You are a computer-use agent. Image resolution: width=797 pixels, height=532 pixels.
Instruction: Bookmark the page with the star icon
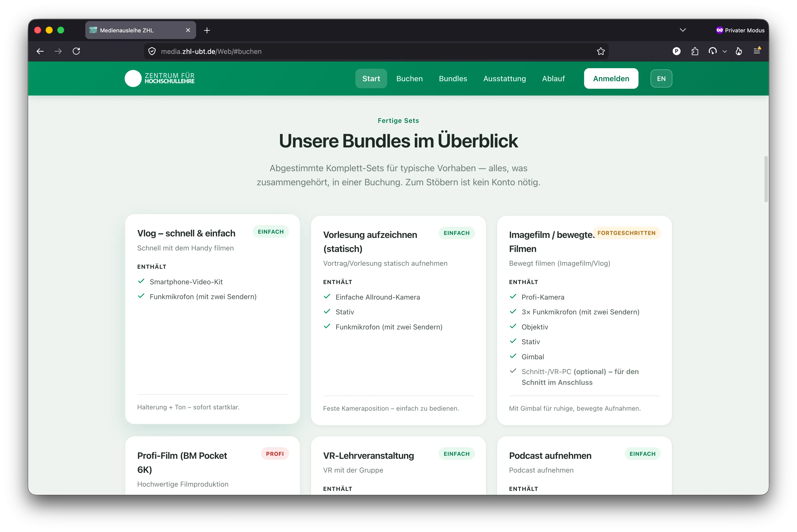pos(601,51)
